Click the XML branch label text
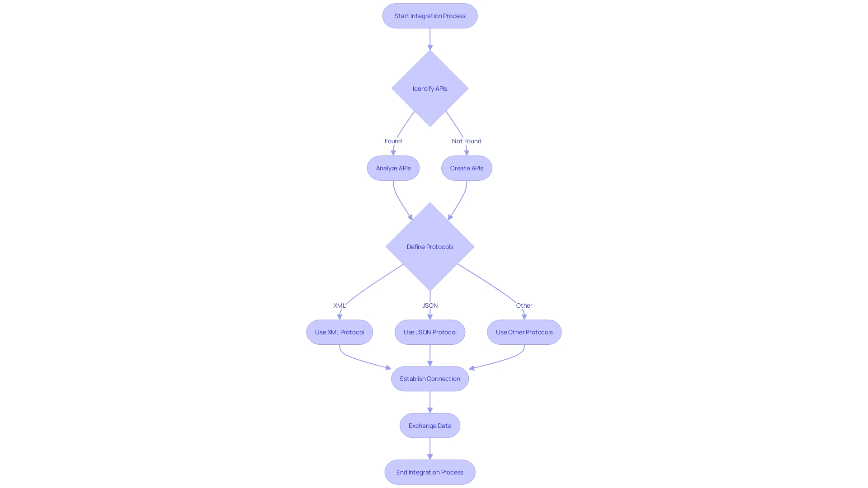This screenshot has width=868, height=488. pyautogui.click(x=340, y=305)
